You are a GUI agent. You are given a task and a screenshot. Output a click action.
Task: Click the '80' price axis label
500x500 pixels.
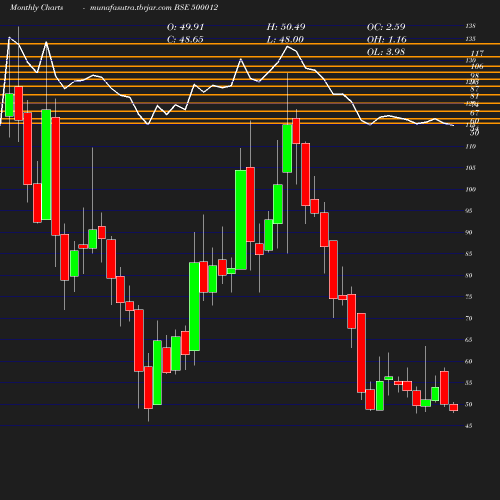pyautogui.click(x=469, y=275)
